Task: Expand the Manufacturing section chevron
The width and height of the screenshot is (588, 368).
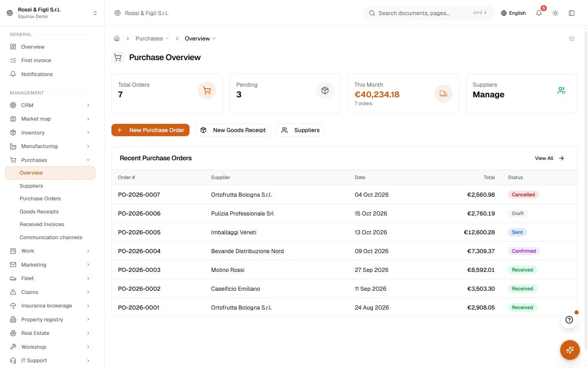Action: click(88, 146)
